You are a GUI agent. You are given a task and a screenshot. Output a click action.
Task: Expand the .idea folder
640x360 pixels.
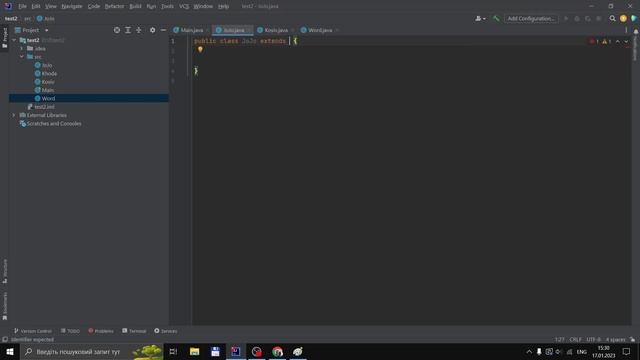point(22,48)
